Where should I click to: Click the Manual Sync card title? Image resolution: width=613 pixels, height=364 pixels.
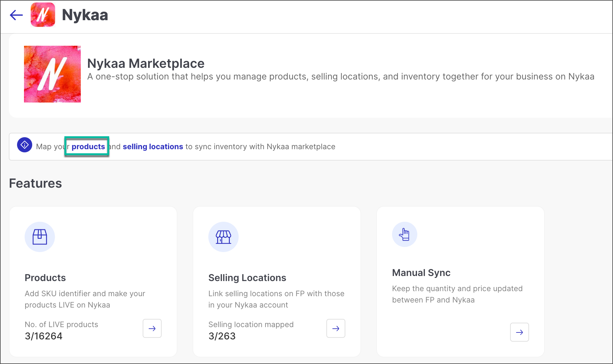(x=421, y=273)
